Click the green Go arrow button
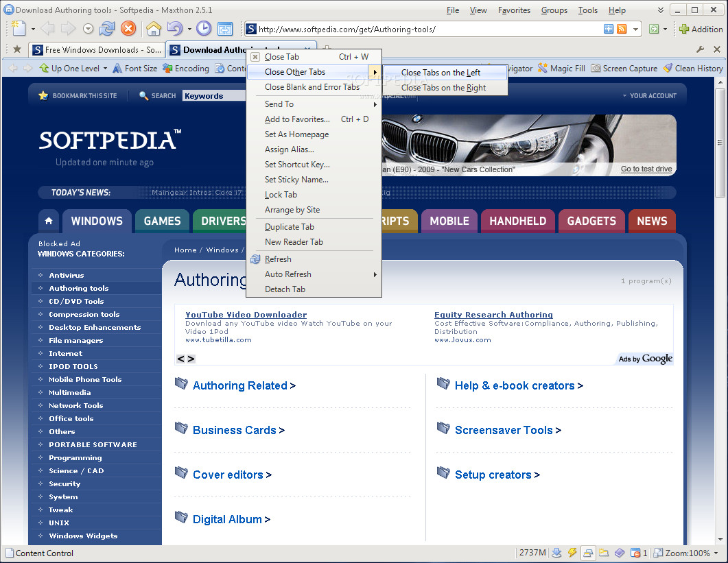The width and height of the screenshot is (728, 563). coord(654,29)
